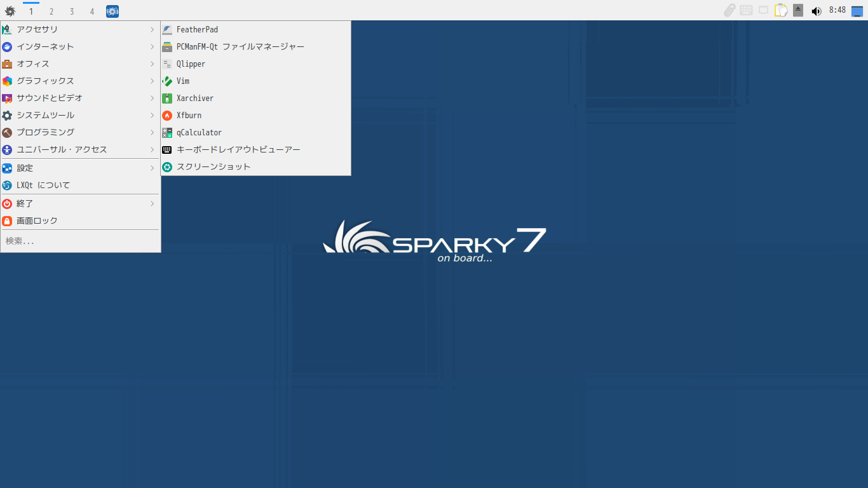Click the 画面ロック label text
The image size is (868, 488).
37,221
